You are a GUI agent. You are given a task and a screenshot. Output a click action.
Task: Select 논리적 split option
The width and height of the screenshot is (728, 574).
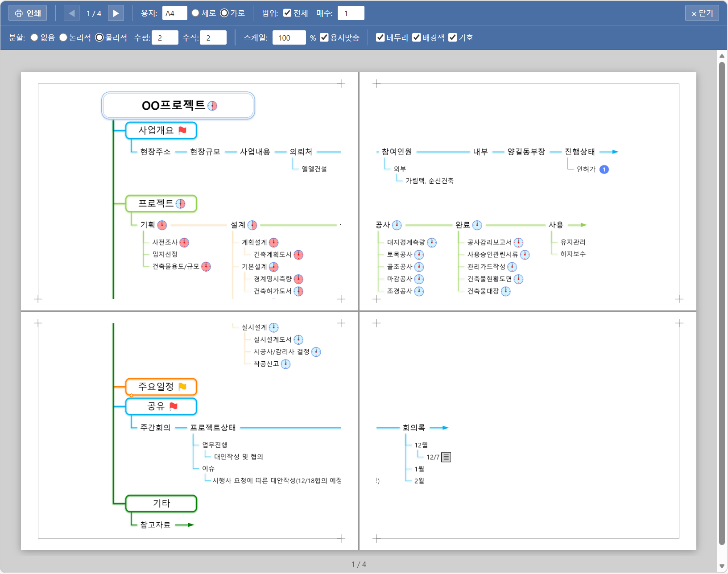point(63,37)
